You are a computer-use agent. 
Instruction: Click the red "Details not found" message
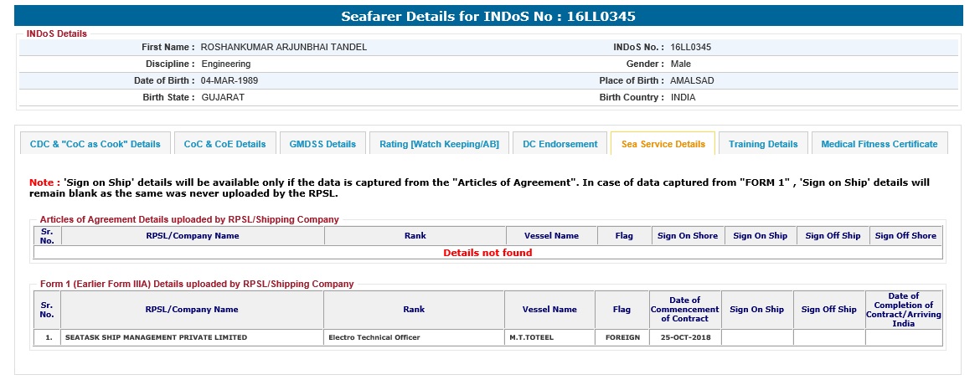(487, 253)
